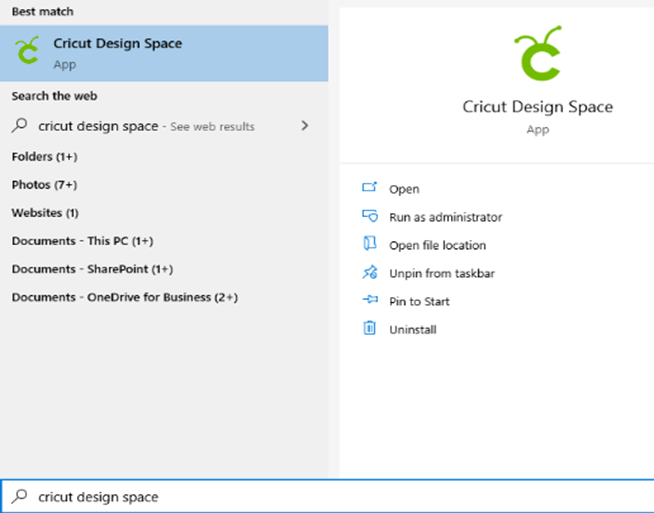The image size is (654, 513).
Task: Open 'cricut design space' web results suggestion
Action: click(164, 126)
